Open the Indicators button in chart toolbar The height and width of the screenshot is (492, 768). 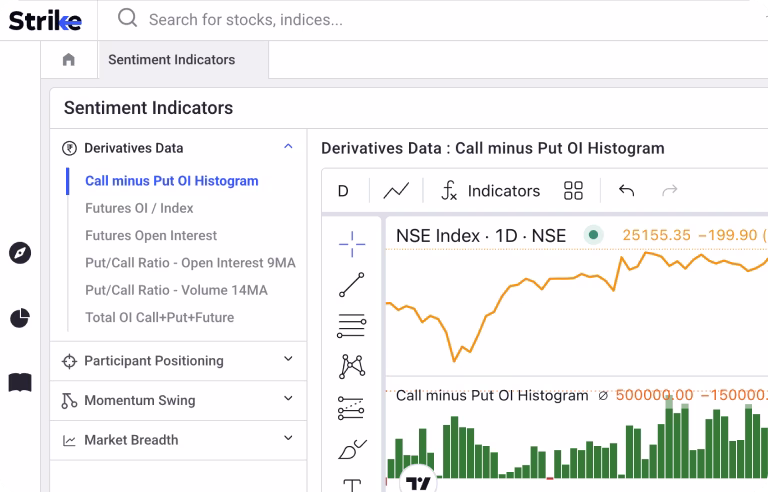[490, 190]
